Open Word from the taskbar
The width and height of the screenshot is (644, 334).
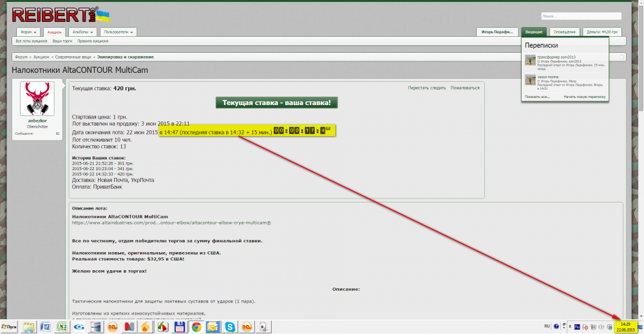[x=46, y=327]
